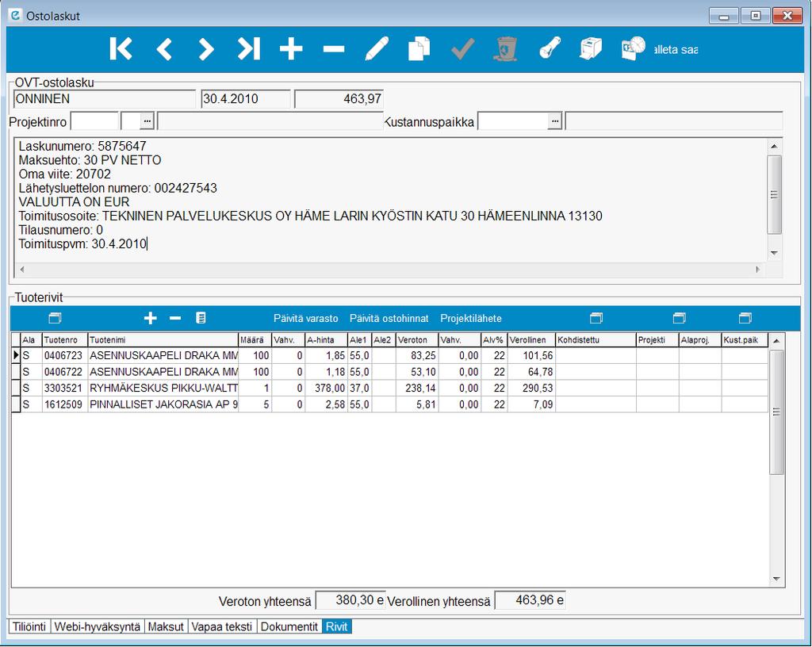Click the grey checkmark save icon
This screenshot has height=647, width=812.
click(462, 49)
